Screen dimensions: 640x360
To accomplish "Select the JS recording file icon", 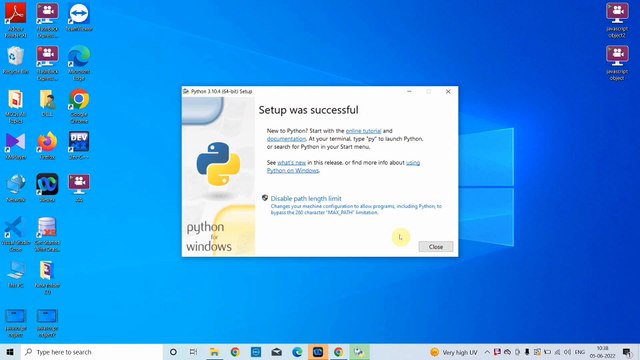I will pos(79,188).
